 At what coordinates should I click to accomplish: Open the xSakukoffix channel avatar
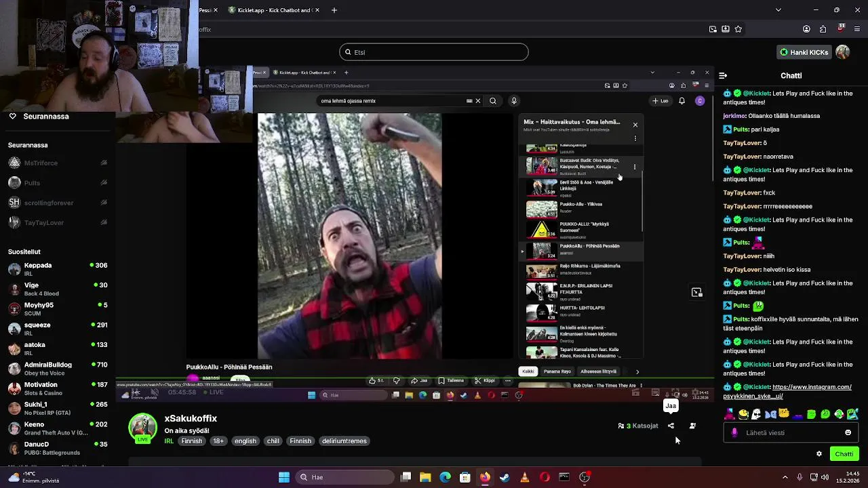point(143,428)
